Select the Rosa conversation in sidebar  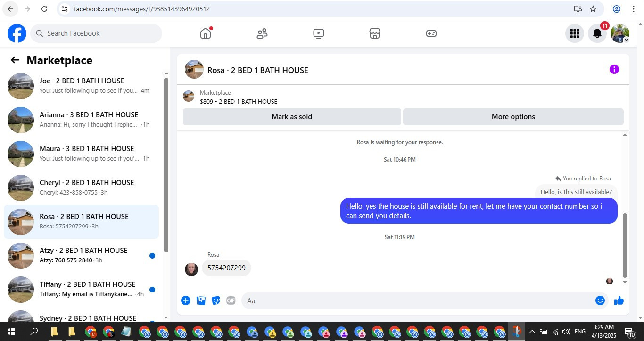pyautogui.click(x=81, y=222)
